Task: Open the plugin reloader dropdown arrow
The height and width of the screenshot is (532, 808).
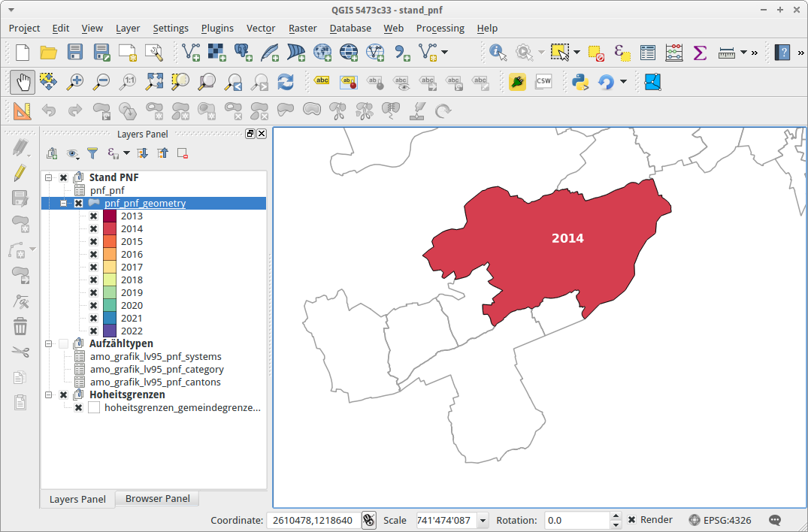Action: tap(624, 82)
